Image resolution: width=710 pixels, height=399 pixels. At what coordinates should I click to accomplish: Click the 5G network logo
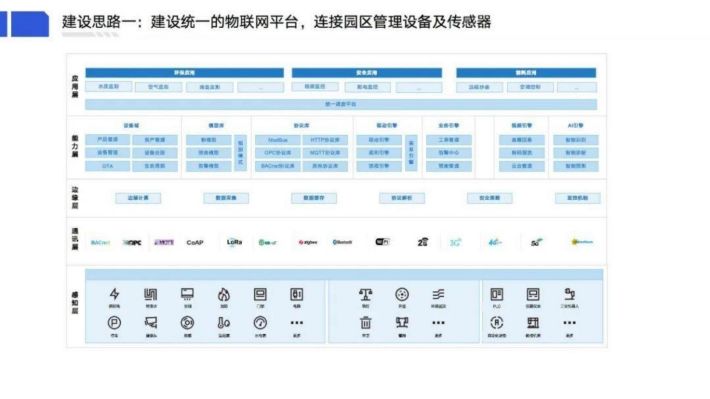537,242
